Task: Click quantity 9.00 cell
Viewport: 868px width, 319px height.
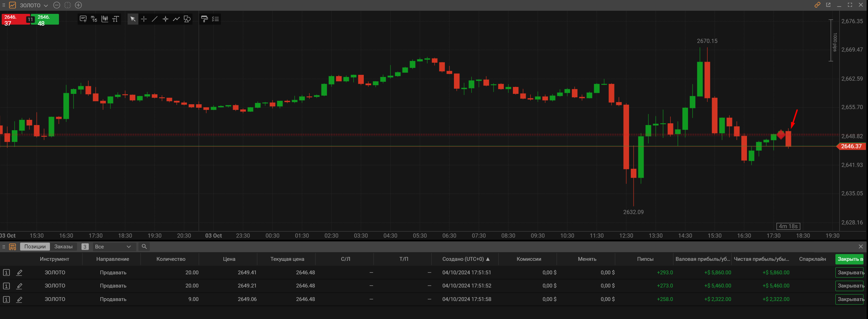Action: [x=193, y=299]
